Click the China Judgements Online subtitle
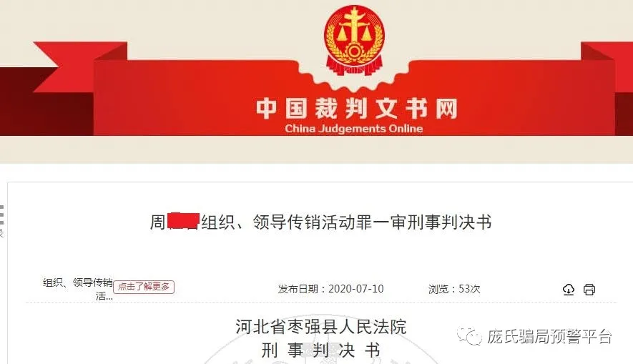The height and width of the screenshot is (364, 633). pyautogui.click(x=353, y=129)
